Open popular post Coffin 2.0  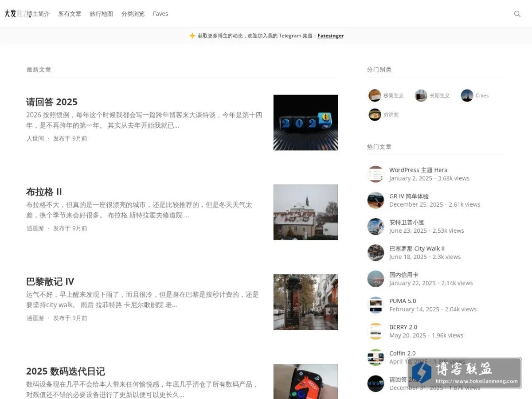point(402,353)
